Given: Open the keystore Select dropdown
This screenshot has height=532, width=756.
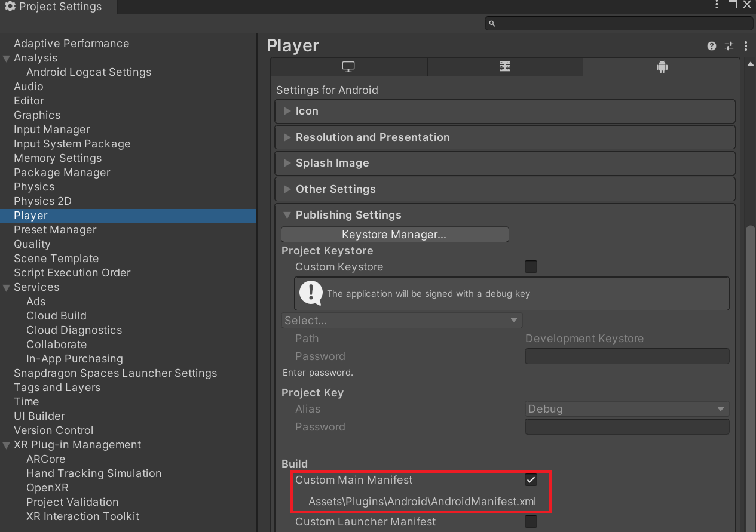Looking at the screenshot, I should tap(402, 321).
